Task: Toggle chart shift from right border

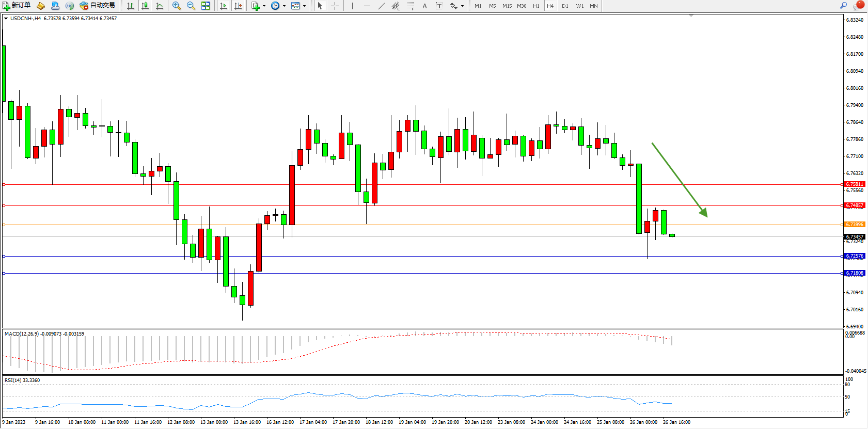Action: (238, 6)
